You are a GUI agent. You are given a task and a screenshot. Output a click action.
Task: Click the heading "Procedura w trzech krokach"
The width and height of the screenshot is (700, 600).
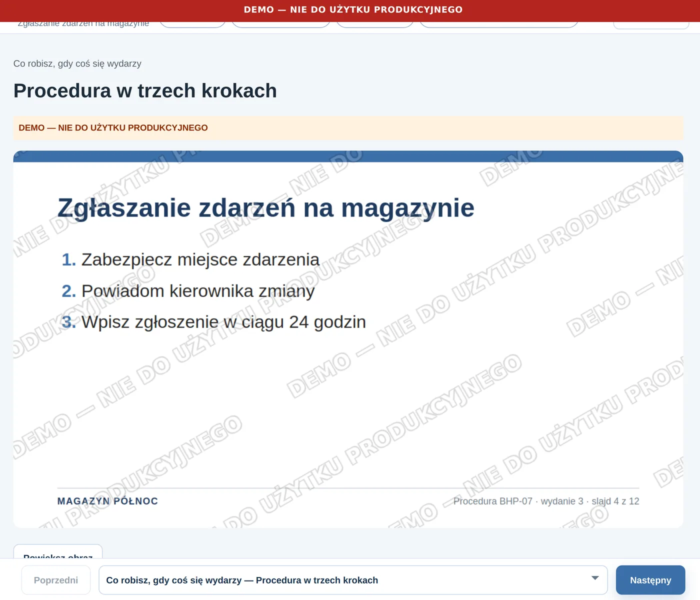point(145,90)
